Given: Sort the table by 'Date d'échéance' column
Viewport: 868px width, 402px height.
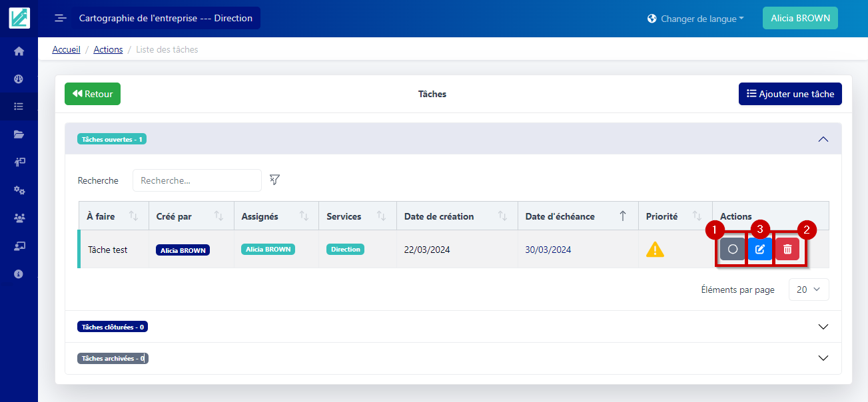Looking at the screenshot, I should [x=623, y=216].
